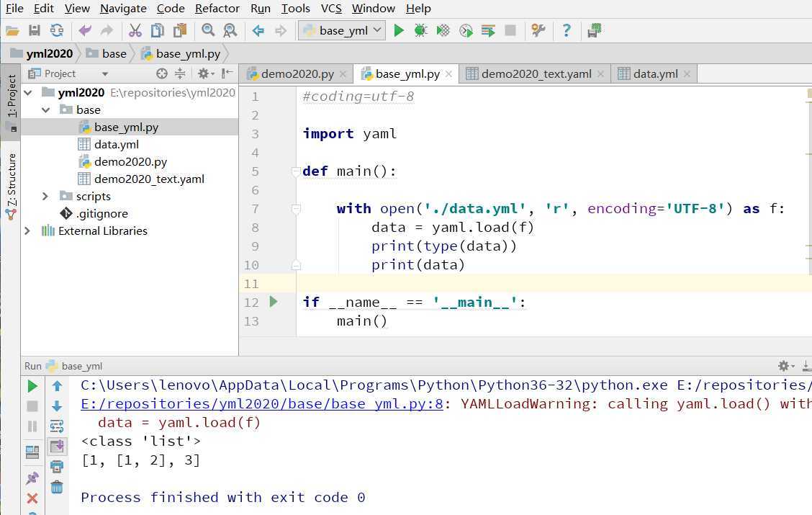Screen dimensions: 812x515
Task: Toggle the Z: Structure side tab
Action: tap(12, 186)
